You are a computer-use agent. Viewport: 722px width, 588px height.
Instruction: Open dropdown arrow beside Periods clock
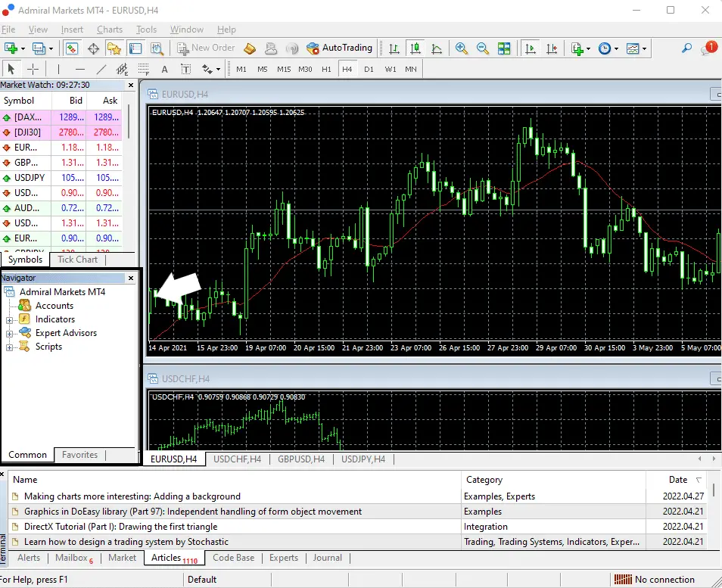pyautogui.click(x=616, y=48)
